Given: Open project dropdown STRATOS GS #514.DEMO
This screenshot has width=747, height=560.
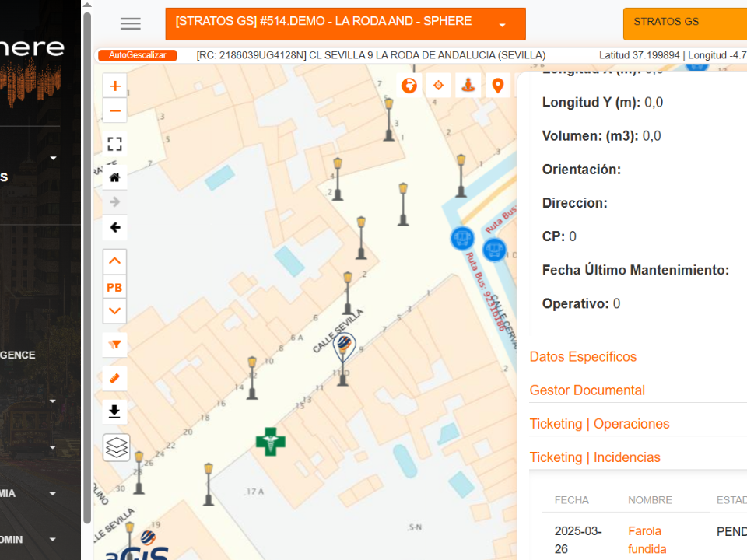Looking at the screenshot, I should pos(345,24).
